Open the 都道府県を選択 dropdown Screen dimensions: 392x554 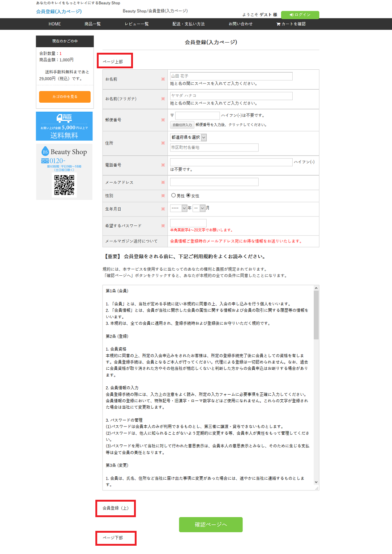tap(188, 137)
